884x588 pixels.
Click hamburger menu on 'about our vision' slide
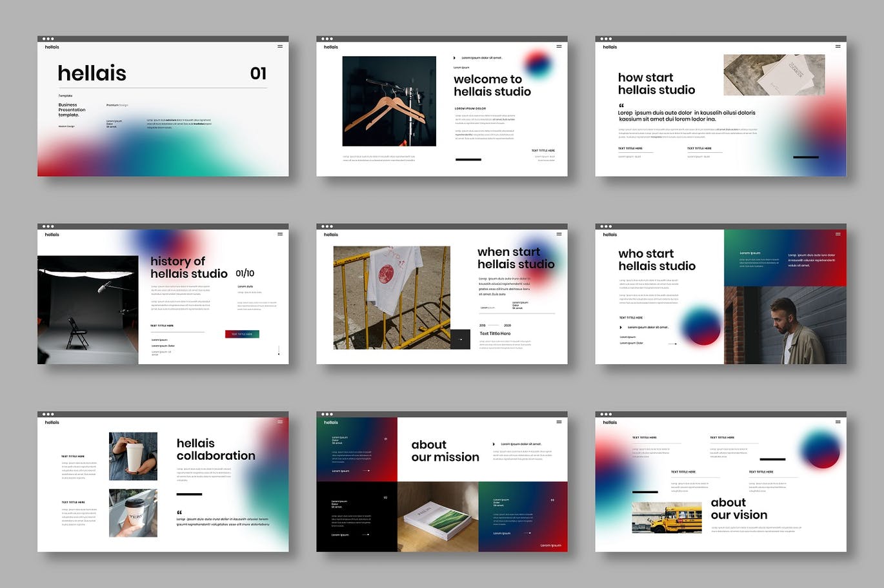click(838, 422)
